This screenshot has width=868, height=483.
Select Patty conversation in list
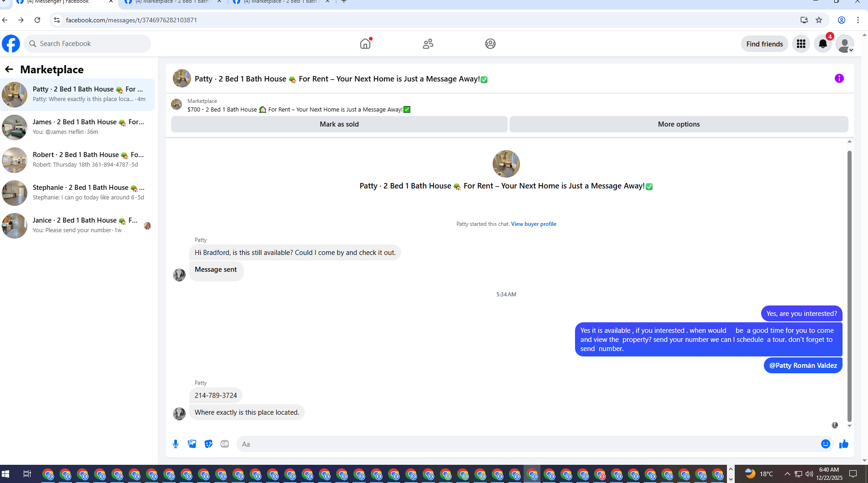coord(77,94)
